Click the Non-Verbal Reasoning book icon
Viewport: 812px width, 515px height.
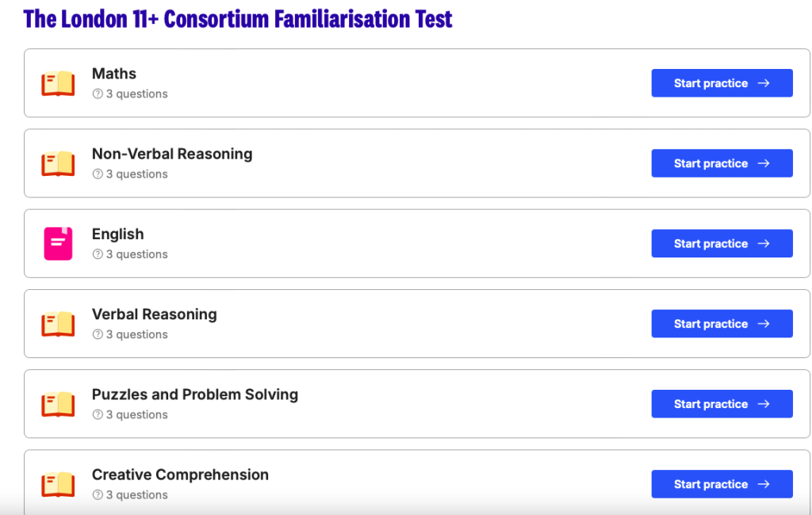(x=58, y=163)
